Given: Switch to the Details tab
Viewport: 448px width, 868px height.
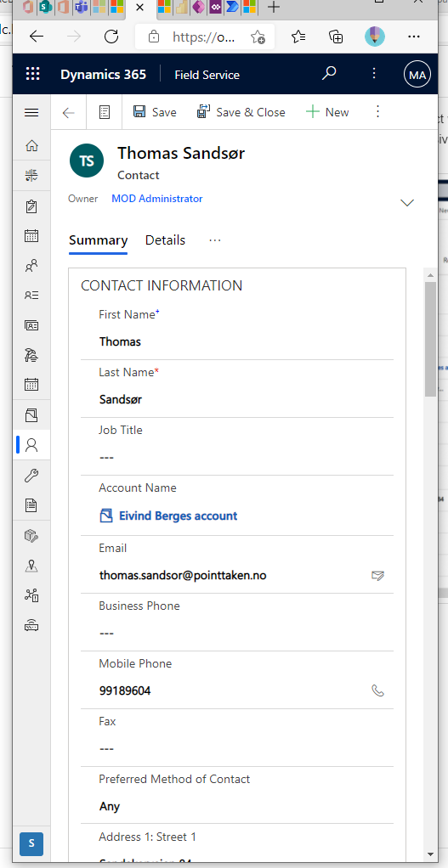Looking at the screenshot, I should click(165, 240).
